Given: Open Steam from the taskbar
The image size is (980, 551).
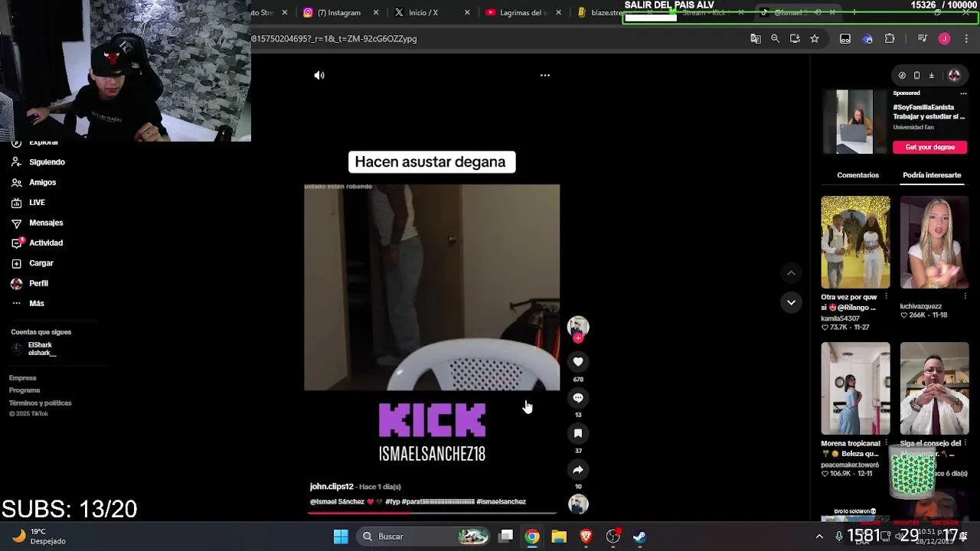Looking at the screenshot, I should (639, 536).
